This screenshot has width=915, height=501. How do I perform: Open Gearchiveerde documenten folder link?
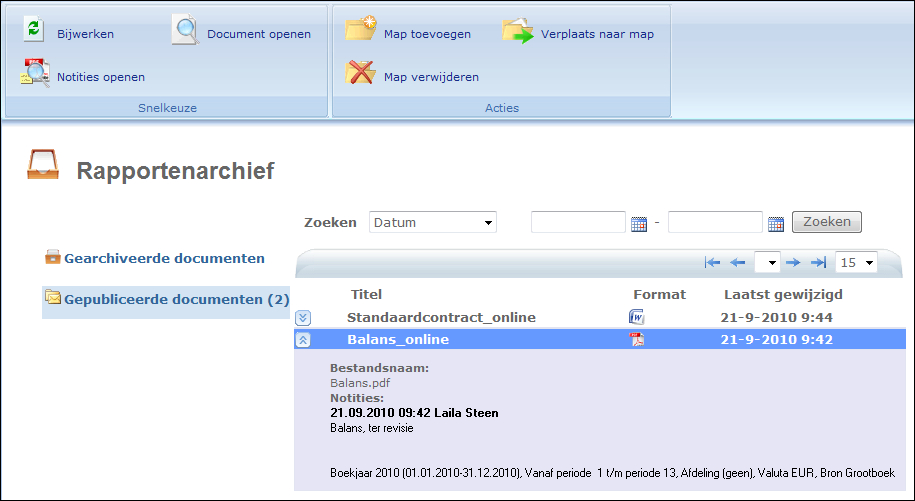[165, 258]
